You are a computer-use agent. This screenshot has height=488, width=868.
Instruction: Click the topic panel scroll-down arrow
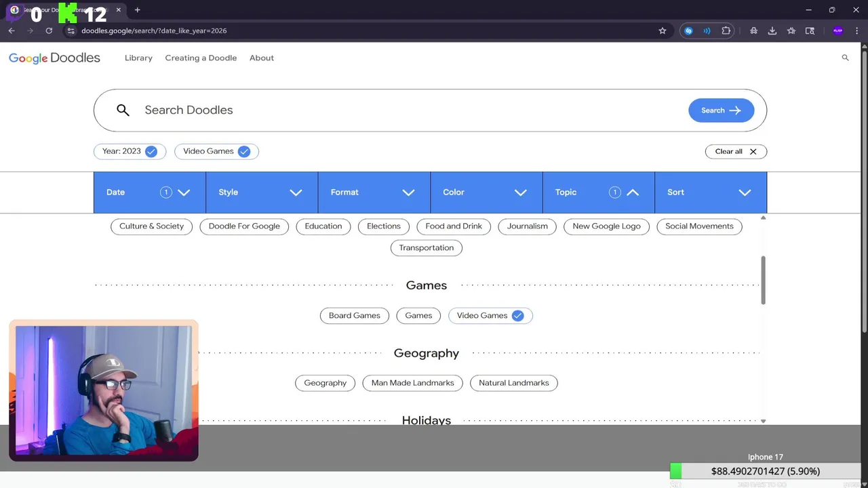click(x=763, y=421)
